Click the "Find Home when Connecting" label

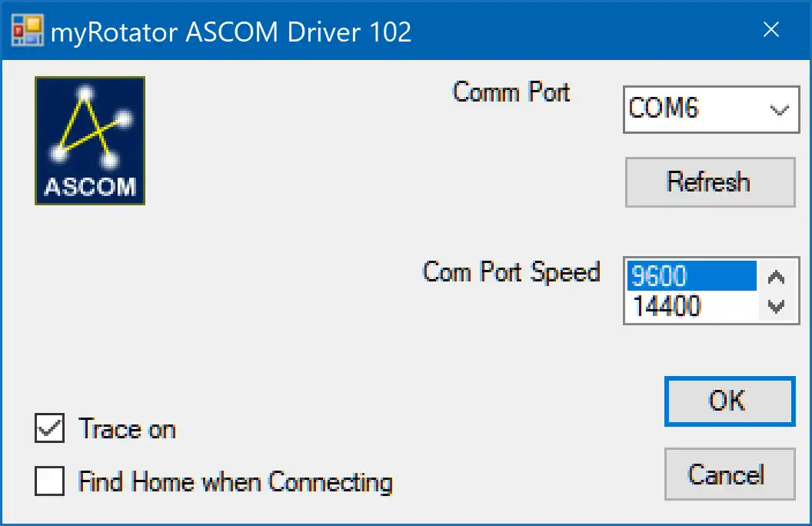tap(235, 482)
